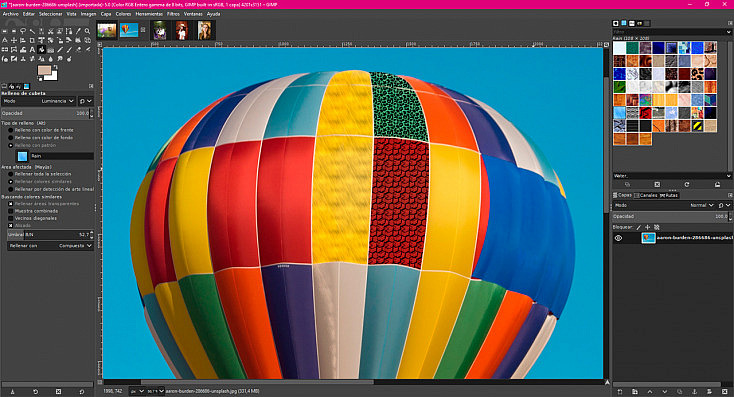Anchor the floating layer
Screen dimensions: 734x397
(x=695, y=391)
